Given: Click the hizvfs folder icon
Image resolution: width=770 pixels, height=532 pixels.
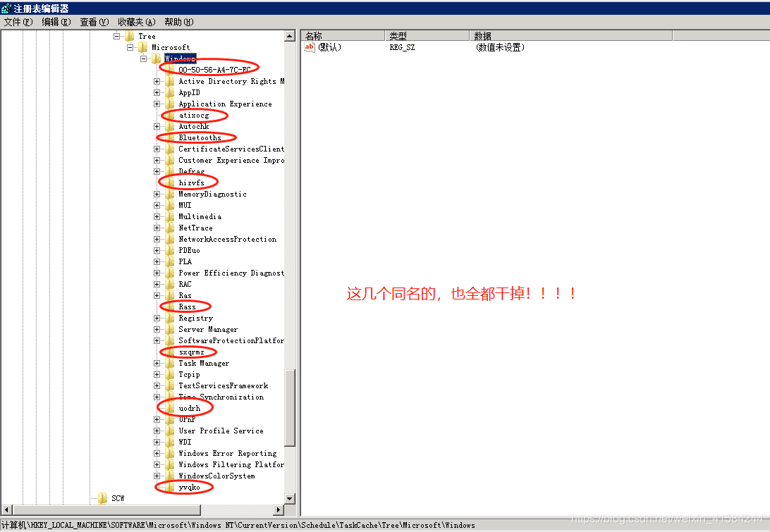Looking at the screenshot, I should pyautogui.click(x=170, y=183).
